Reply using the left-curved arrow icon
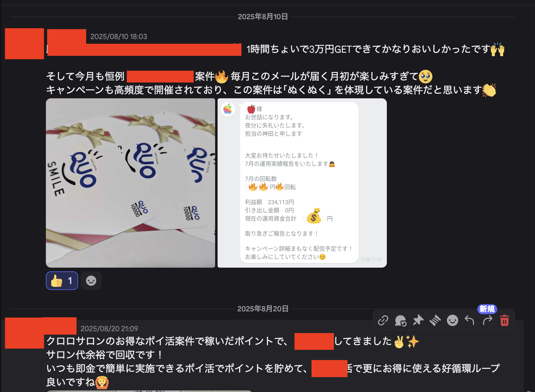 coord(470,320)
